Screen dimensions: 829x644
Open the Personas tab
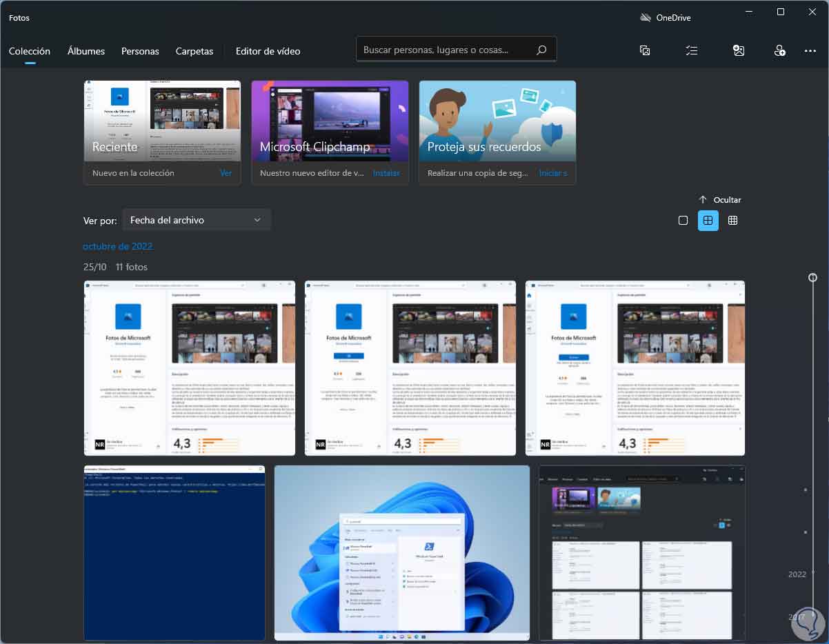(140, 51)
